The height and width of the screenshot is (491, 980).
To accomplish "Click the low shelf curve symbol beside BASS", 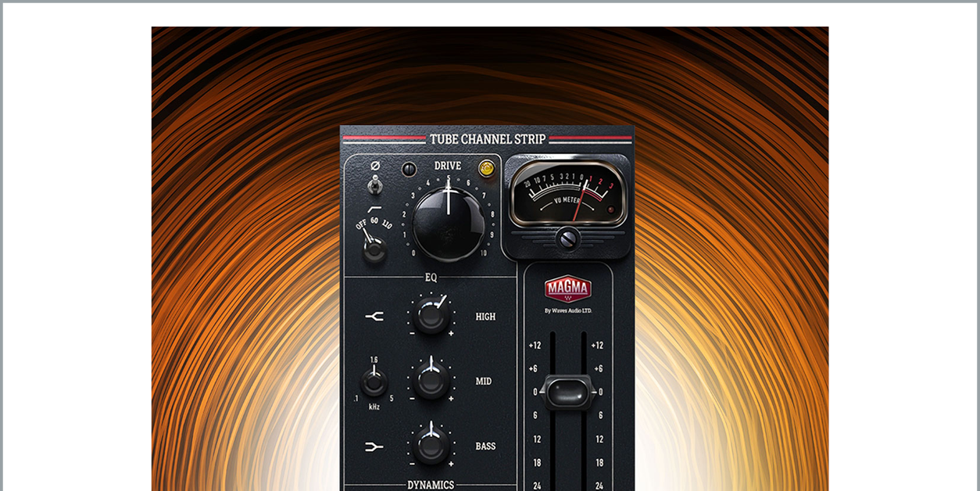I will [x=374, y=446].
